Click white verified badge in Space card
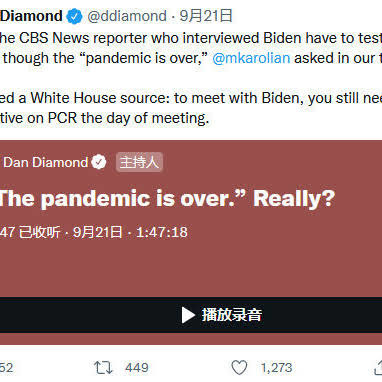The width and height of the screenshot is (382, 382). 99,162
